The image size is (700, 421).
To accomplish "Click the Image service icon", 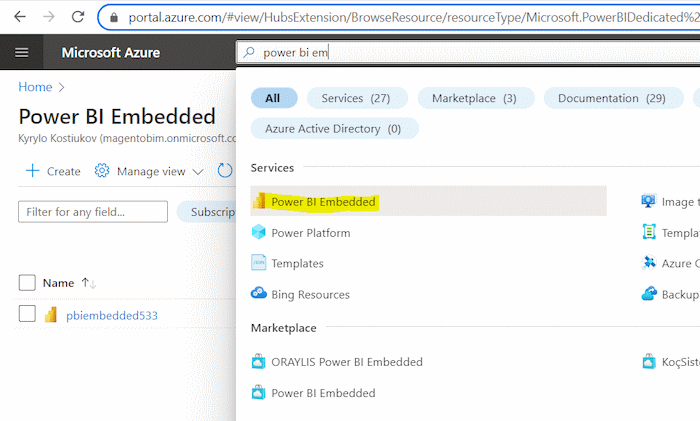I will tap(649, 201).
